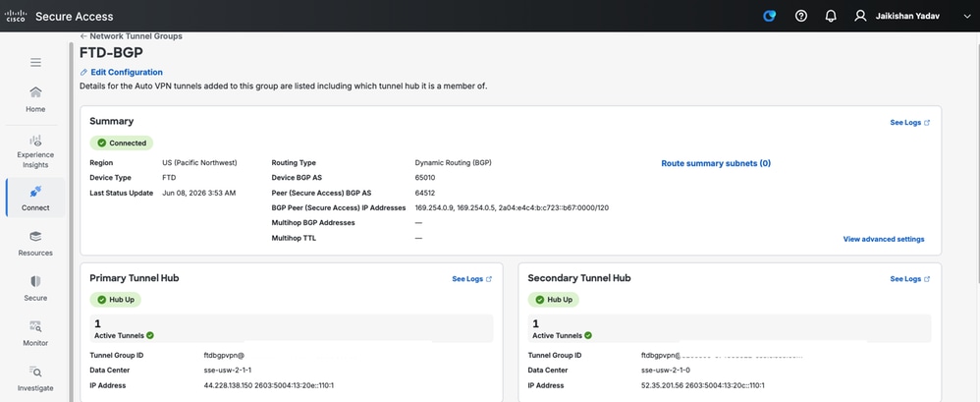Click the Device BGP AS value 65010
Viewport: 980px width, 402px height.
pos(425,178)
